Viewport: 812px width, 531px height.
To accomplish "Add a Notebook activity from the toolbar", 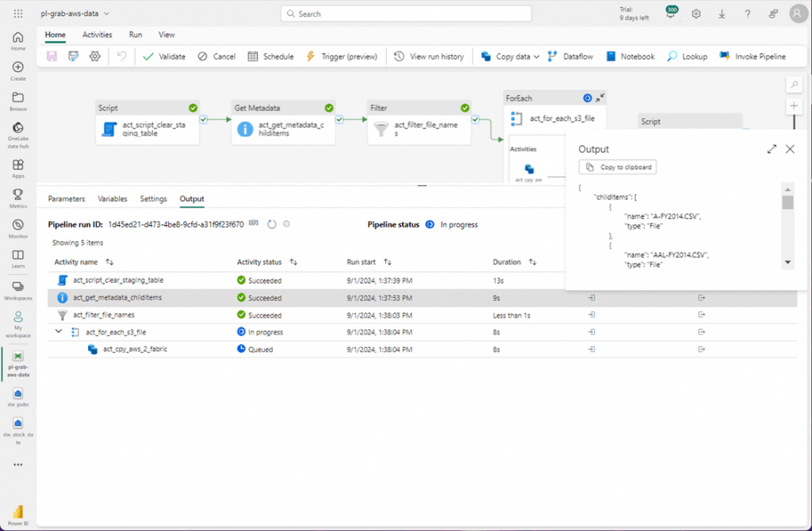I will (630, 56).
